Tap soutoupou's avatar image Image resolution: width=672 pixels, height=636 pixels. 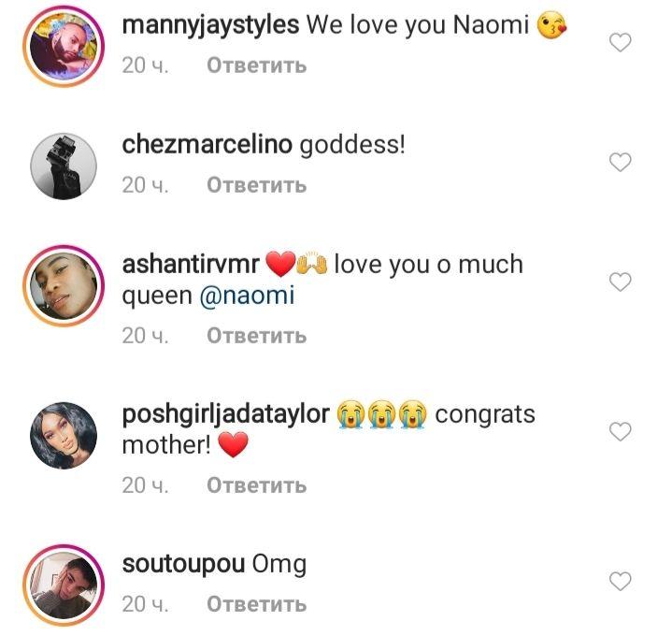(64, 585)
